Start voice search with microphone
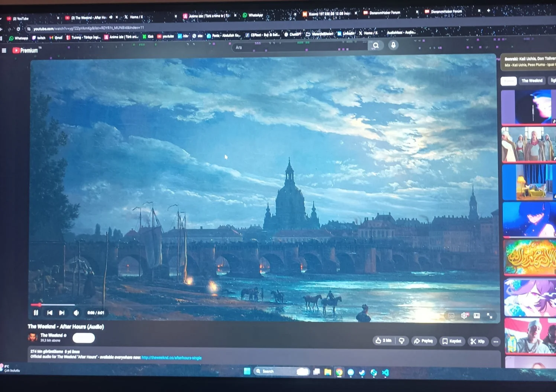This screenshot has width=556, height=392. [393, 45]
